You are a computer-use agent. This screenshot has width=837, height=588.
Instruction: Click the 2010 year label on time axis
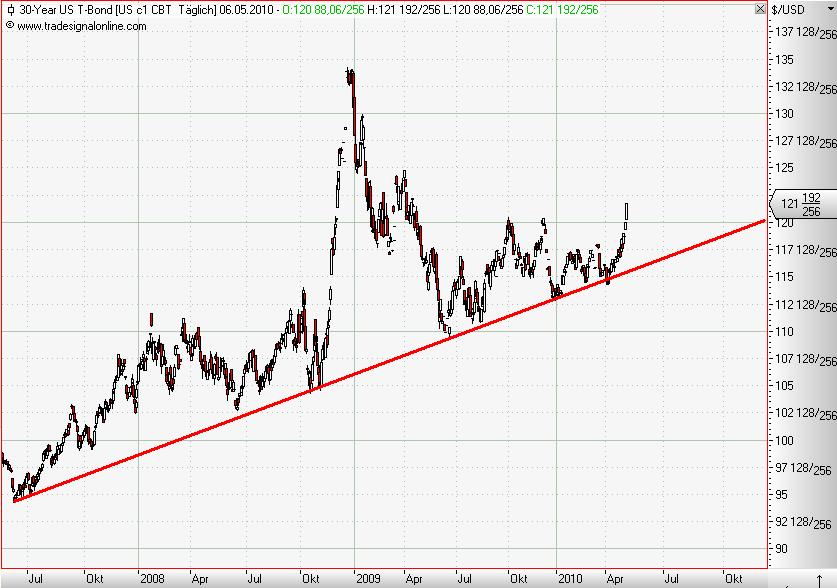click(x=570, y=579)
